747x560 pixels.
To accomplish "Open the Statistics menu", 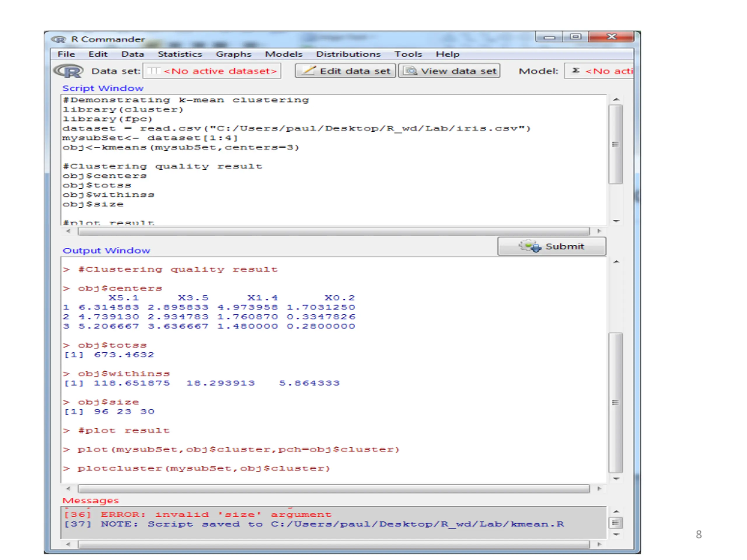I will coord(180,54).
